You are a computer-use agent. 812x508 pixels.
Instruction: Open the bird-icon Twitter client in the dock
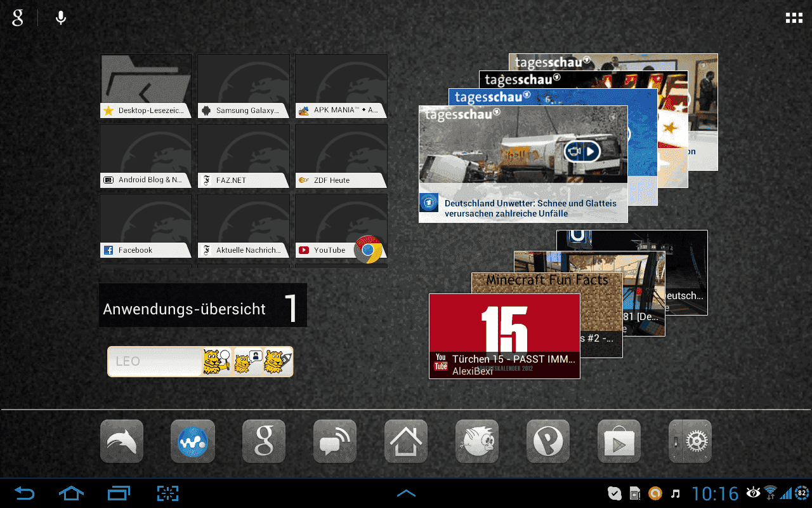[477, 441]
